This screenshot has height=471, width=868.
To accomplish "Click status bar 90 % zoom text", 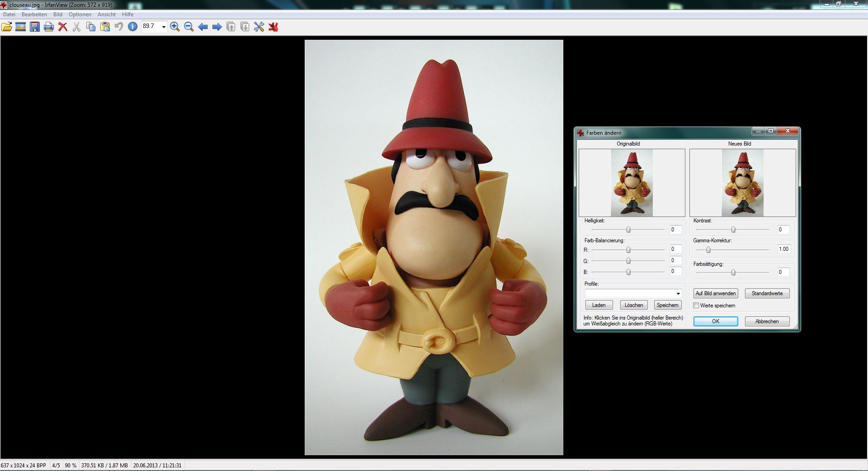I will click(71, 465).
